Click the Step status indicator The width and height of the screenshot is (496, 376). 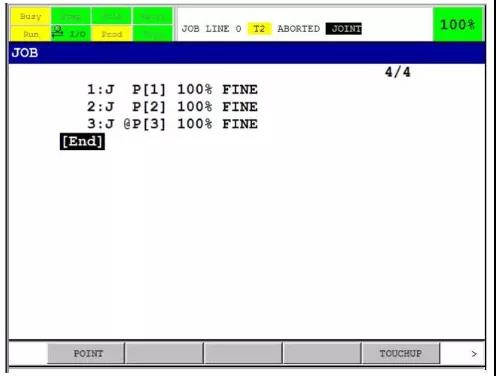coord(71,16)
